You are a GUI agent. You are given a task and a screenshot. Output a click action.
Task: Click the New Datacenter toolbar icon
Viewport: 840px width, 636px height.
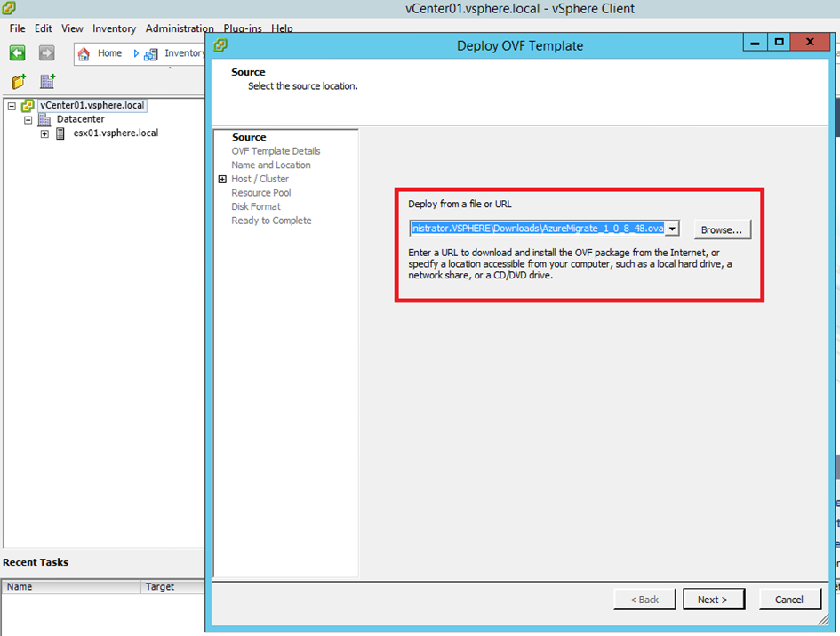click(x=48, y=82)
